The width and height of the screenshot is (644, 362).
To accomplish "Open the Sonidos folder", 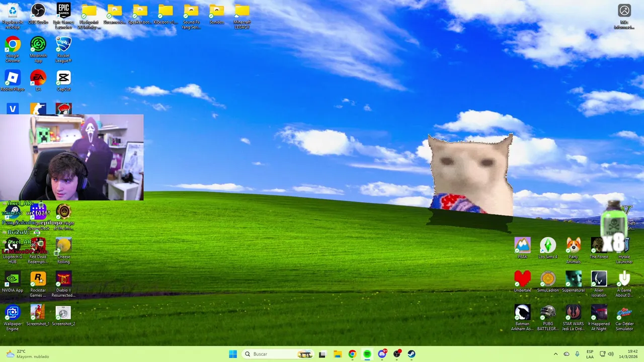I will click(216, 14).
